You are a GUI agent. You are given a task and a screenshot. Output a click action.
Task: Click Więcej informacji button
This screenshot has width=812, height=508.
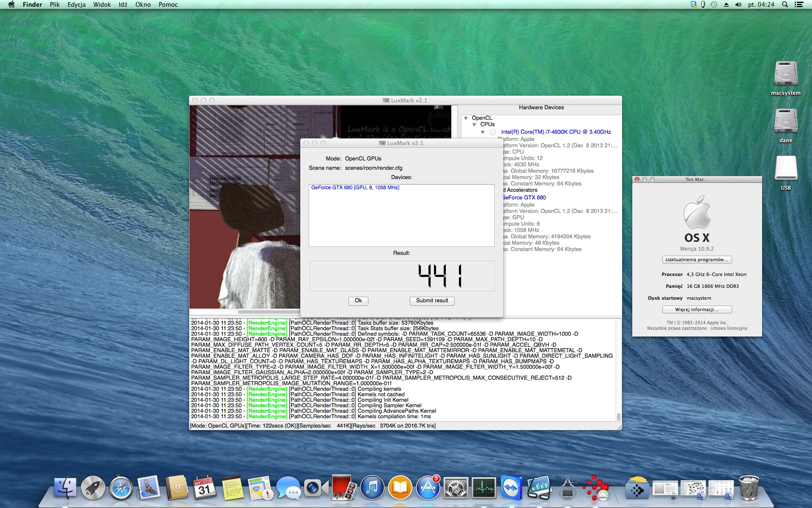coord(697,309)
